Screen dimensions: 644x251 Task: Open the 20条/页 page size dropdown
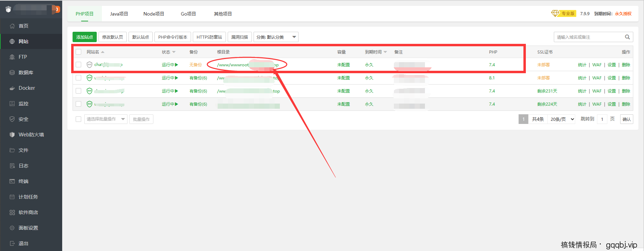click(561, 119)
